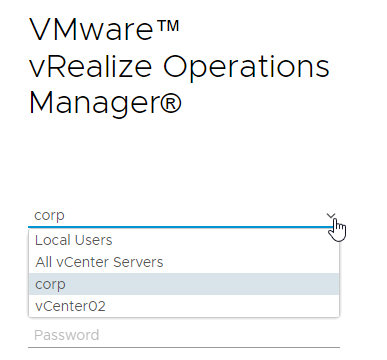Image resolution: width=387 pixels, height=360 pixels.
Task: Click the chevron arrow on the authentication source dropdown
Action: click(331, 216)
